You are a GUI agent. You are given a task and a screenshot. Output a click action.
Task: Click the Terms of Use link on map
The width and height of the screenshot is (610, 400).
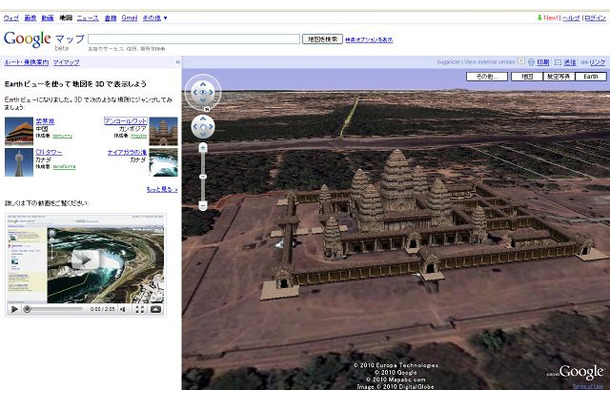tap(587, 386)
